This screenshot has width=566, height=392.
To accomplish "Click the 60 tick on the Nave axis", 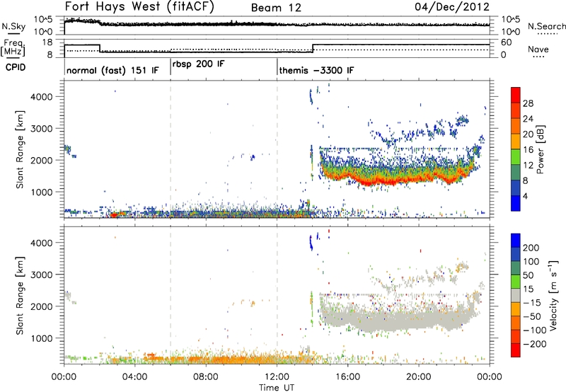I will point(507,42).
